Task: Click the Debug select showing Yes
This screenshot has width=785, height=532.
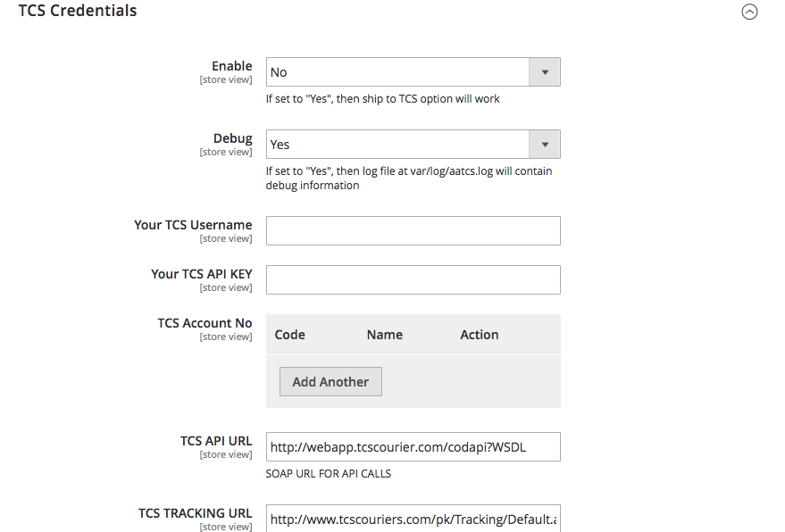Action: (413, 145)
